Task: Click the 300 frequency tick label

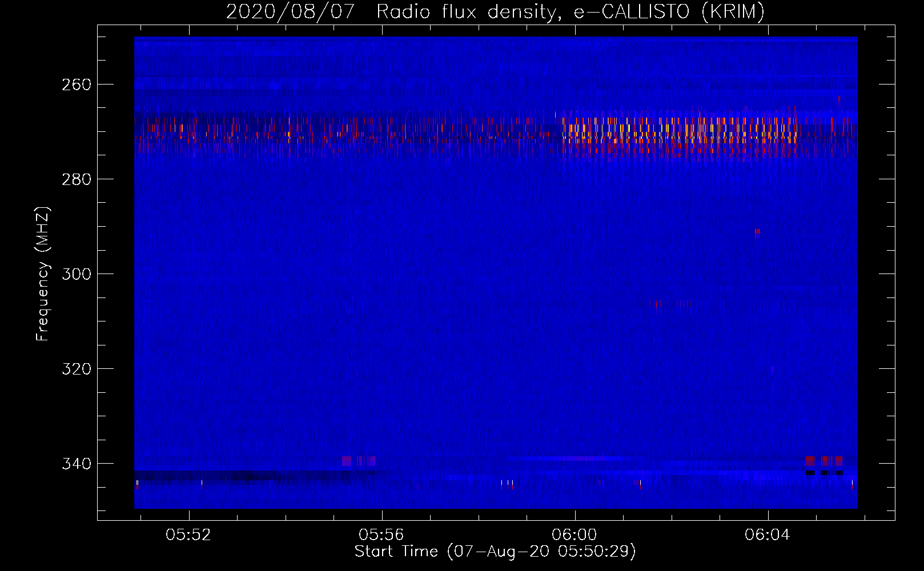Action: point(77,274)
